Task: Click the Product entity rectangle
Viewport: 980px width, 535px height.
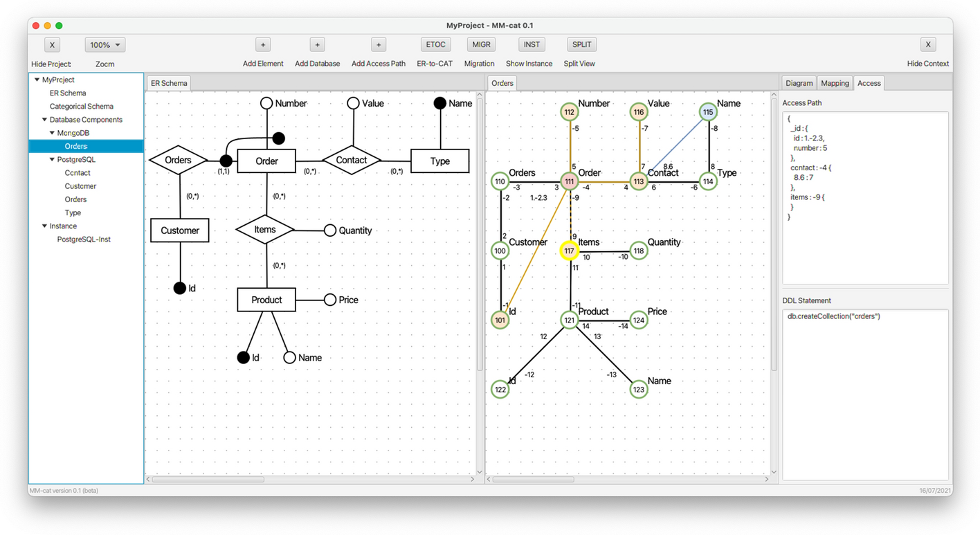Action: tap(266, 300)
